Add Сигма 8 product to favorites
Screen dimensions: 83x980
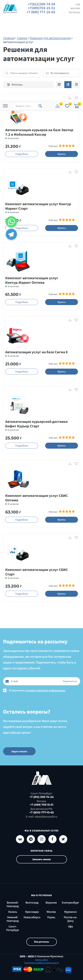(x=76, y=320)
